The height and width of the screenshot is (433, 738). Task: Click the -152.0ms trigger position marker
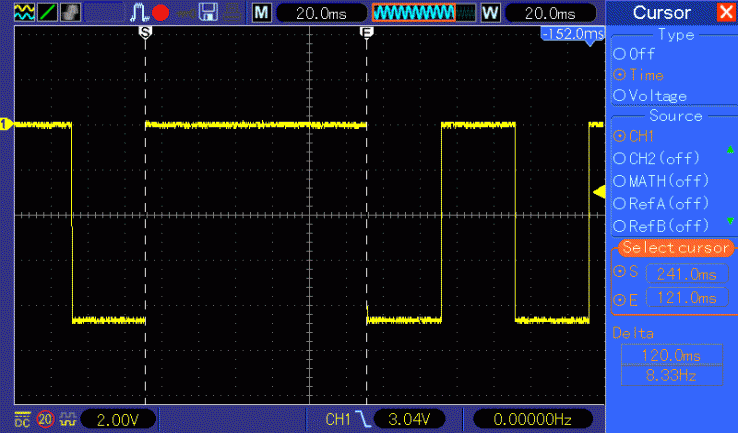click(572, 34)
